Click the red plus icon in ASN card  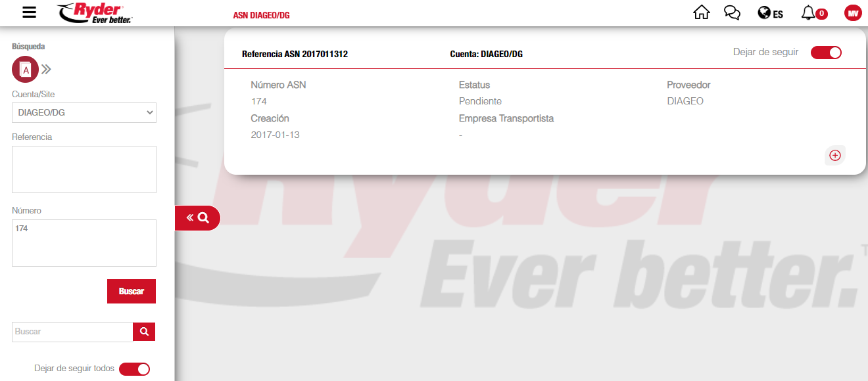[x=834, y=156]
